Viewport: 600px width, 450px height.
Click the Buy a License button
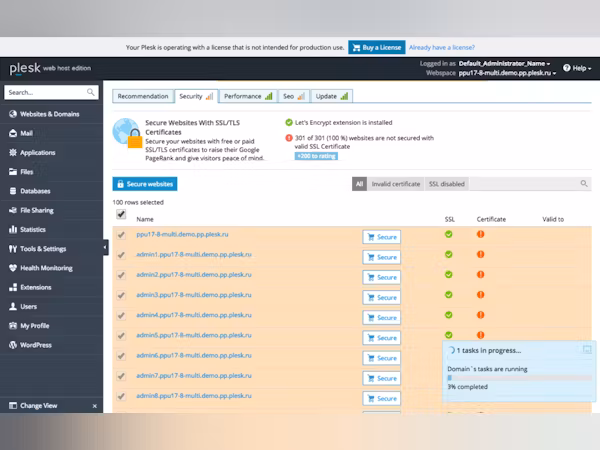point(377,47)
